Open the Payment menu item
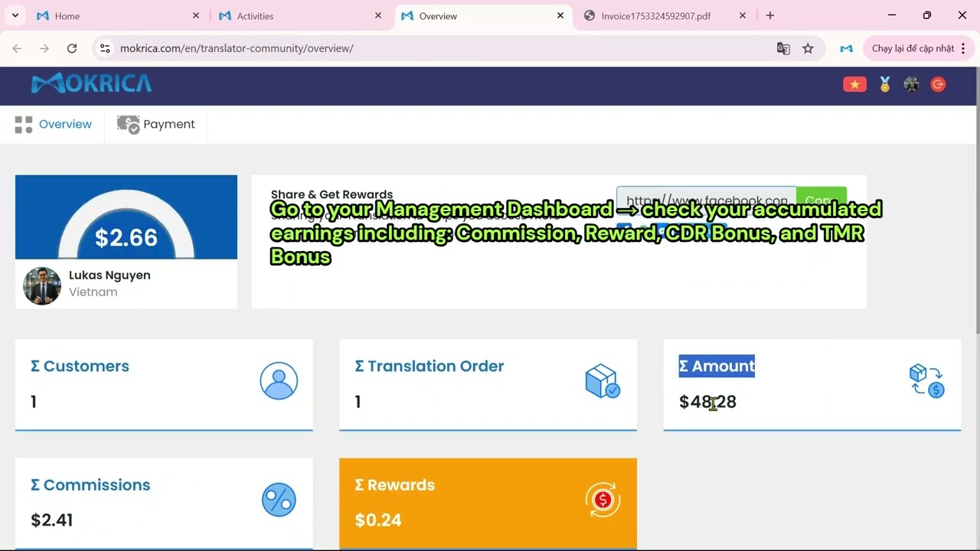The width and height of the screenshot is (980, 551). coord(156,125)
